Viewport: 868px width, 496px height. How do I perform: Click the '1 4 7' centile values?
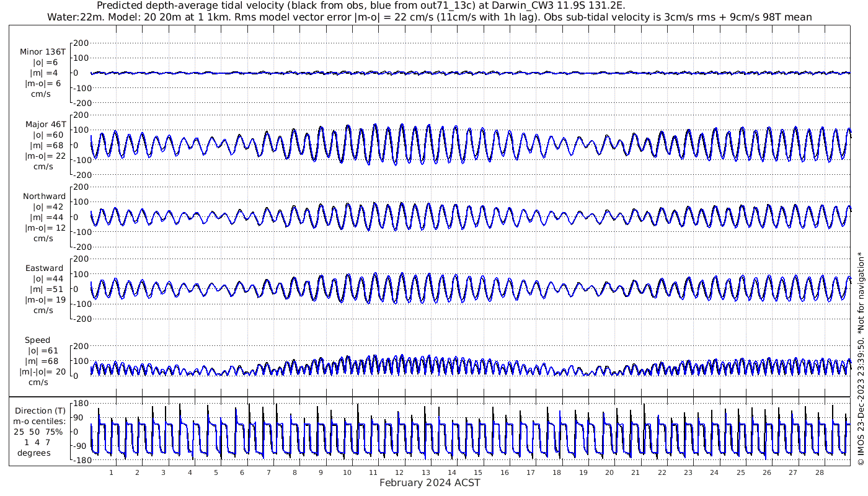pyautogui.click(x=37, y=442)
